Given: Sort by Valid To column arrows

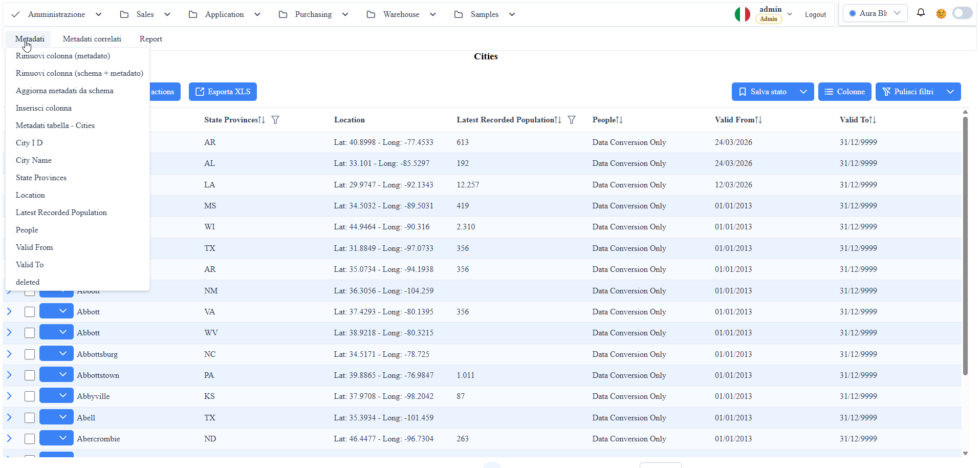Looking at the screenshot, I should [873, 120].
